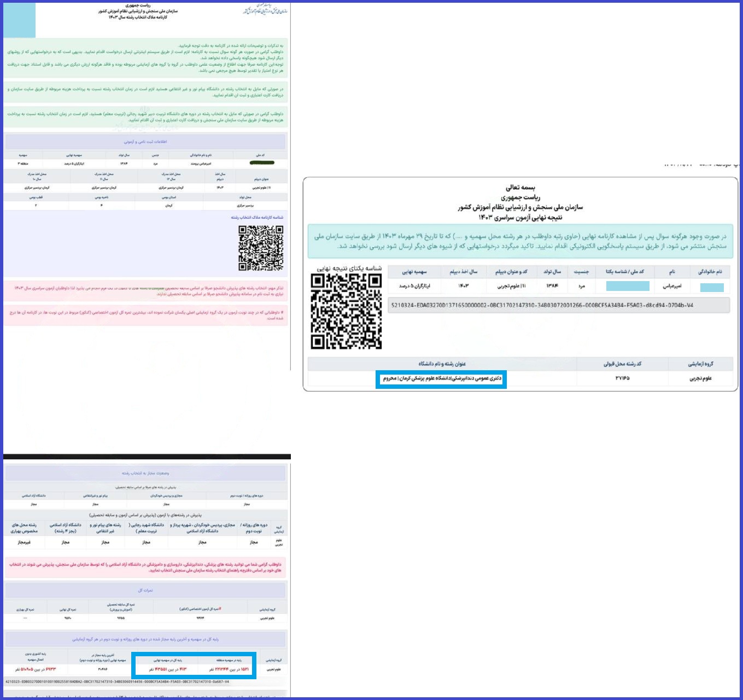Click the blue redacted نام خانوادگی cell
This screenshot has height=700, width=743.
click(711, 287)
